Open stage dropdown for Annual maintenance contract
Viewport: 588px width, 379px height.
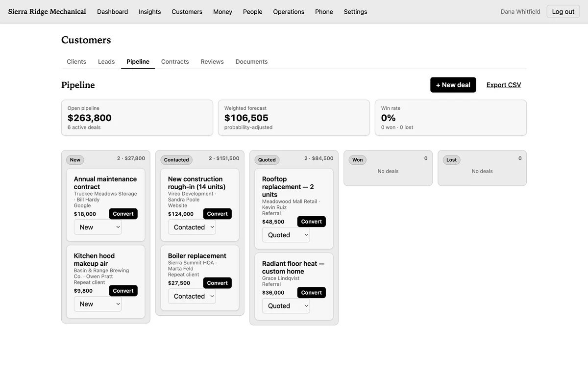click(x=98, y=227)
